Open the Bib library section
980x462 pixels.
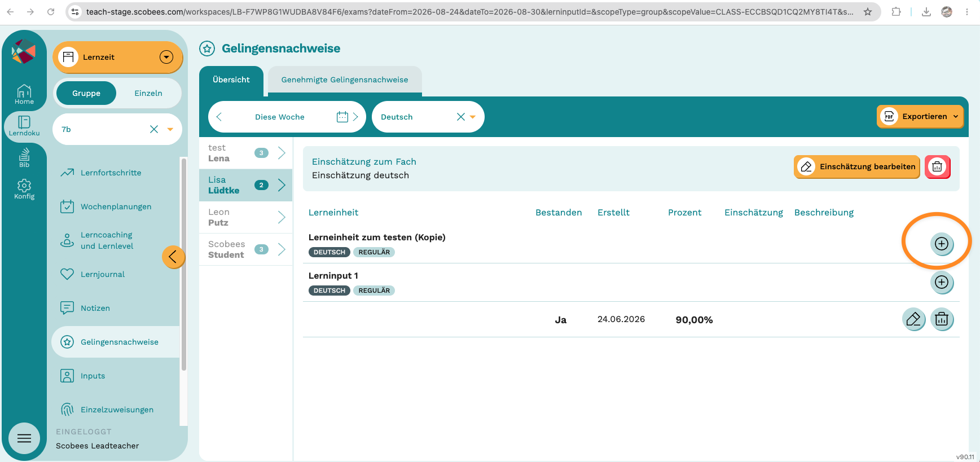coord(24,157)
